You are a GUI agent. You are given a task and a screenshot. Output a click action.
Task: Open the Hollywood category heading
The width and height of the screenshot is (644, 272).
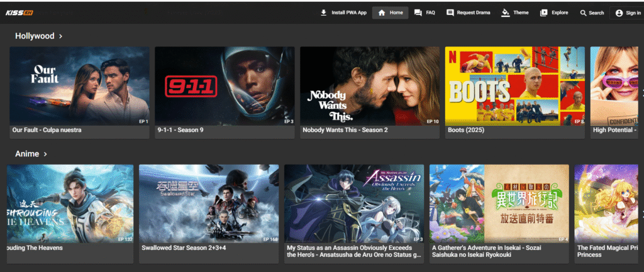click(x=35, y=36)
